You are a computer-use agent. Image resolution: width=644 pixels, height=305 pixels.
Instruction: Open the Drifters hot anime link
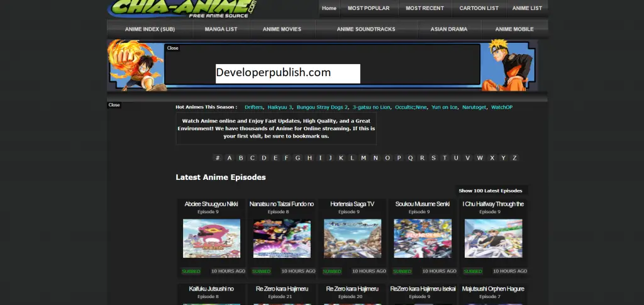(x=253, y=107)
